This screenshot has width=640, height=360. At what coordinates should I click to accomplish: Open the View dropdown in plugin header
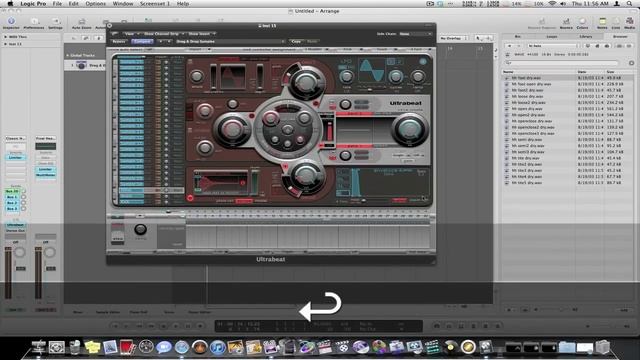click(131, 34)
